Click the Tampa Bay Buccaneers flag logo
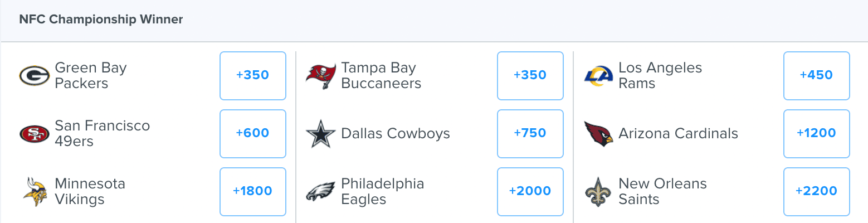The height and width of the screenshot is (223, 868). coord(321,76)
